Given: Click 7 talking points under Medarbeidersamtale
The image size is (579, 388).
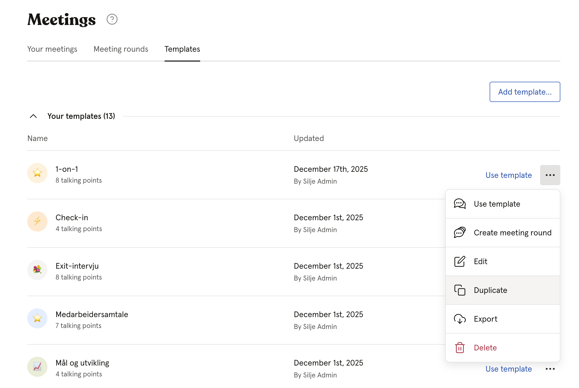Looking at the screenshot, I should (78, 326).
